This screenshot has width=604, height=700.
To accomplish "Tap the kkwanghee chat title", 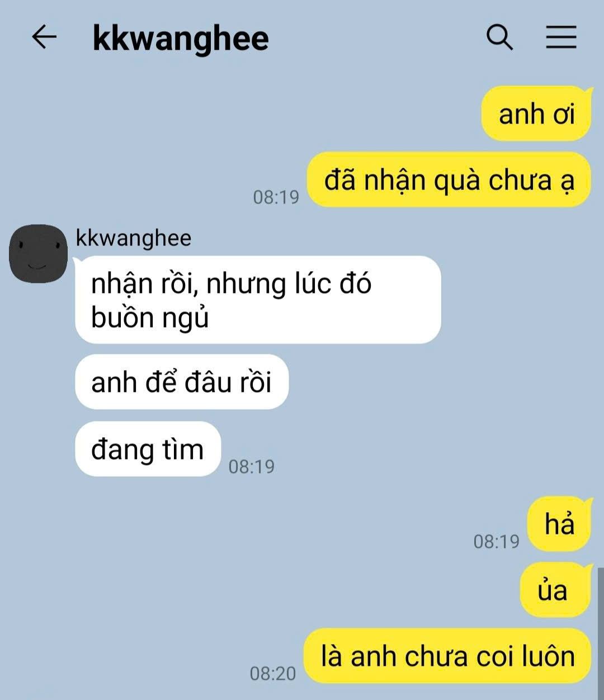I will 181,38.
